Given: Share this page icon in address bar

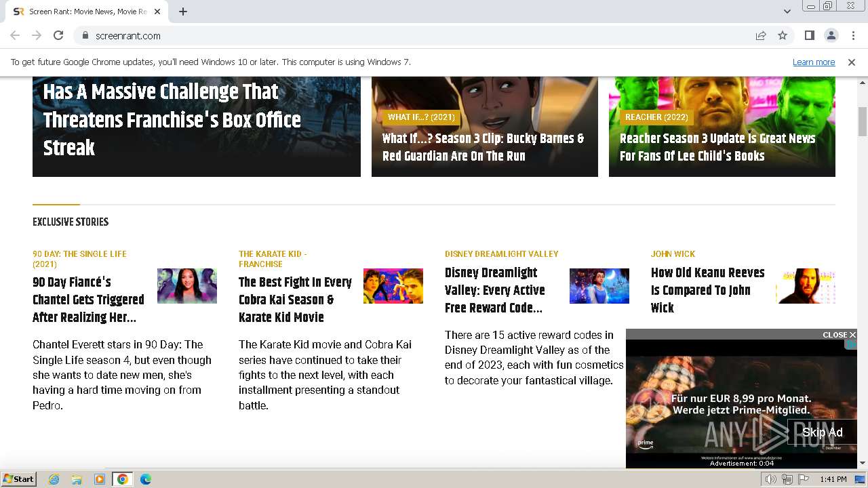Looking at the screenshot, I should click(761, 35).
